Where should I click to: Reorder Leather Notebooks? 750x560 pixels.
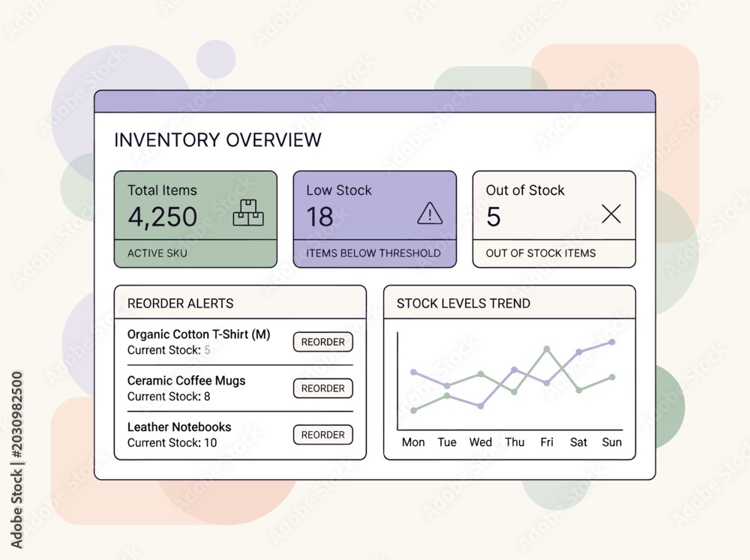coord(322,435)
